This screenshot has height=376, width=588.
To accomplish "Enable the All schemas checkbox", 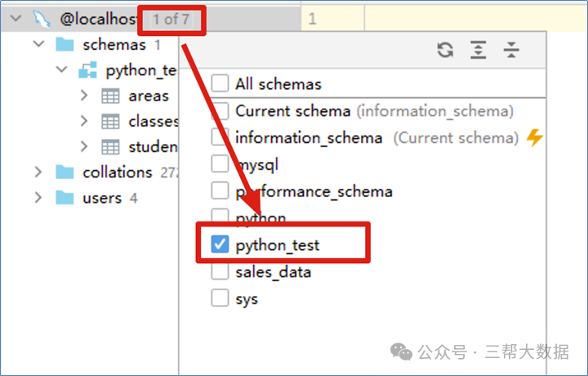I will [x=220, y=83].
